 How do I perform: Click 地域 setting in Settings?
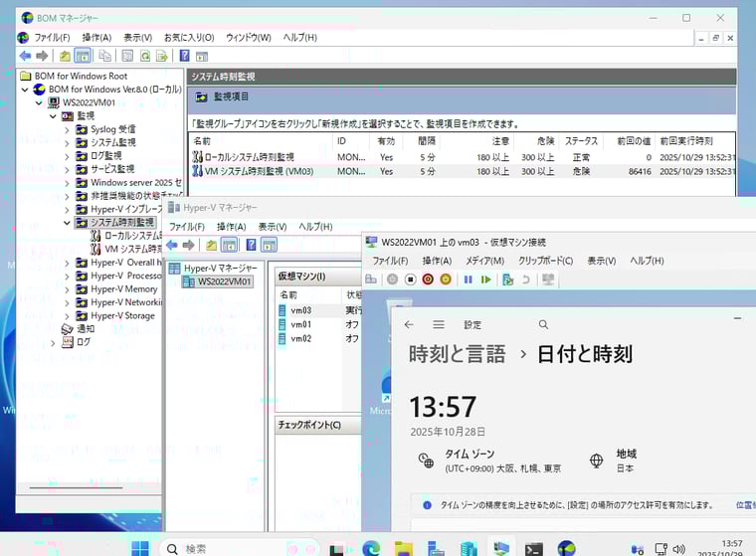[614, 461]
